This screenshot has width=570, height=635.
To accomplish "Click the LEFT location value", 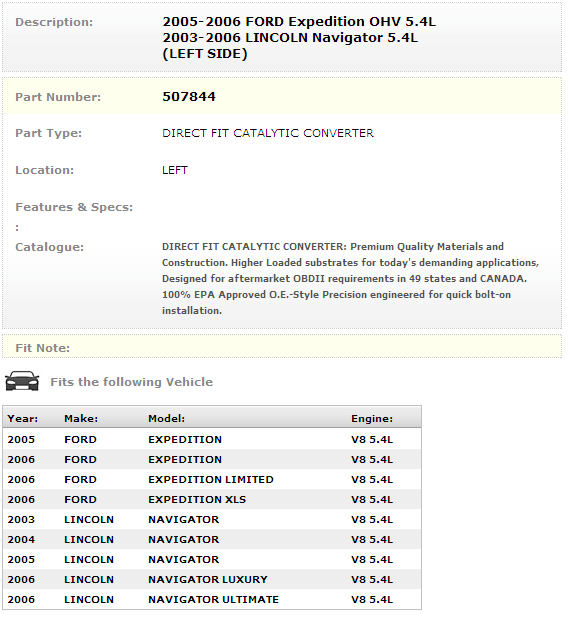I will tap(175, 170).
